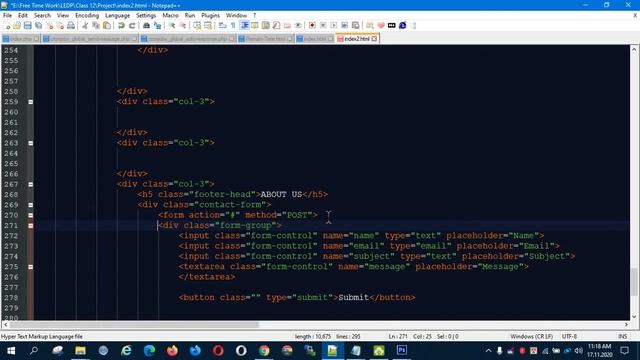This screenshot has height=360, width=640.
Task: Click the Close All toolbar icon
Action: point(60,25)
